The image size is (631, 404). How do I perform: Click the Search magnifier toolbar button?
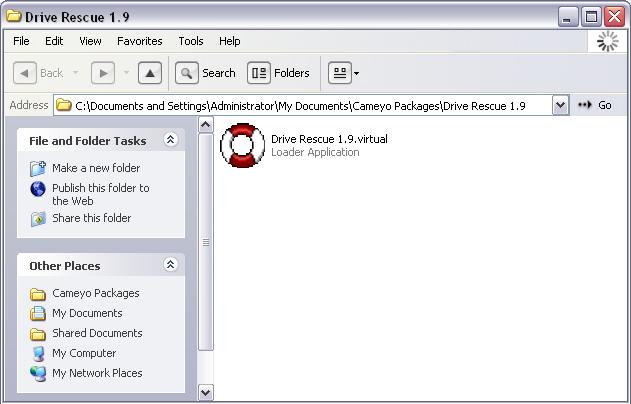point(187,73)
